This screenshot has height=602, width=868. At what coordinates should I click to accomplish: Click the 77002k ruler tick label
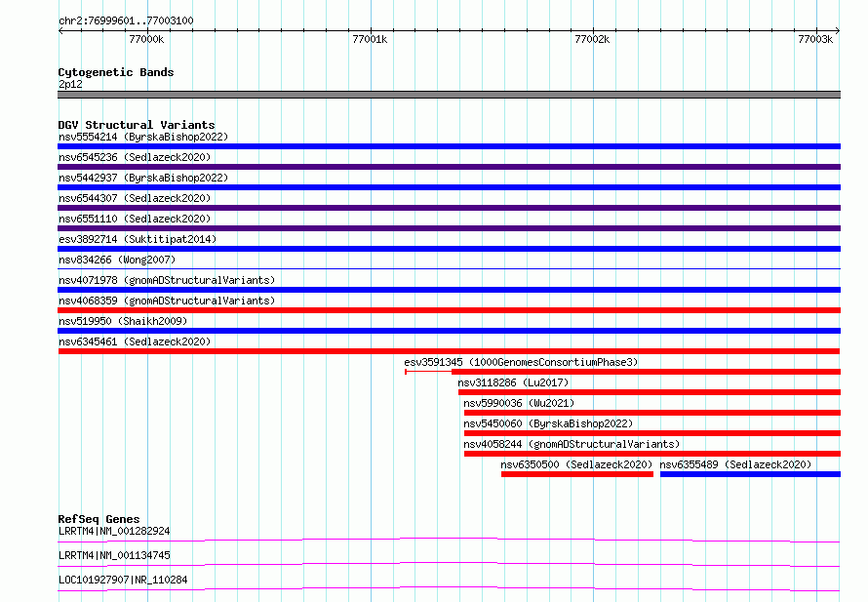tap(592, 39)
